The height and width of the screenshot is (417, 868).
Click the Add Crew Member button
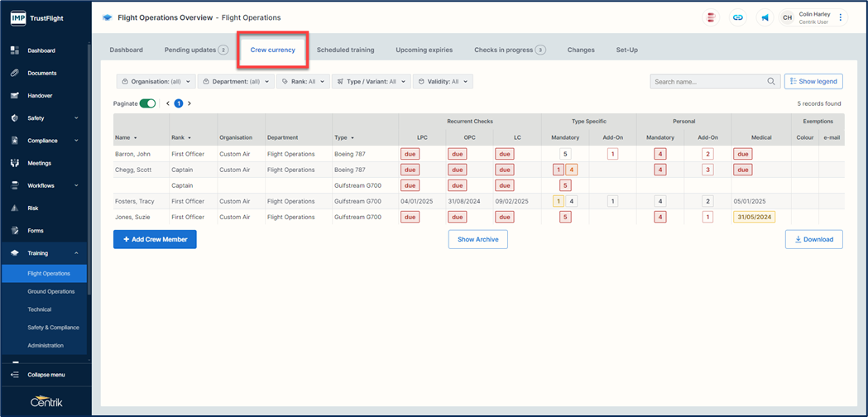[x=155, y=239]
